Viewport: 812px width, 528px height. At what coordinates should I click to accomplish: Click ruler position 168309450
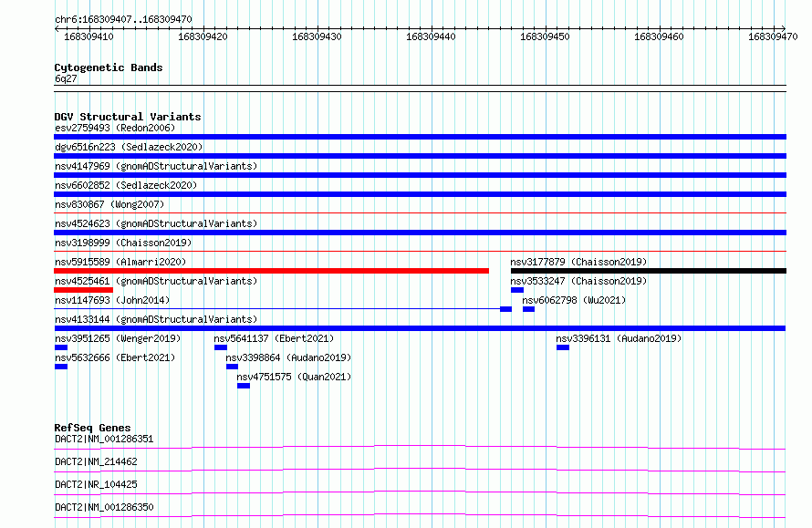tap(545, 36)
